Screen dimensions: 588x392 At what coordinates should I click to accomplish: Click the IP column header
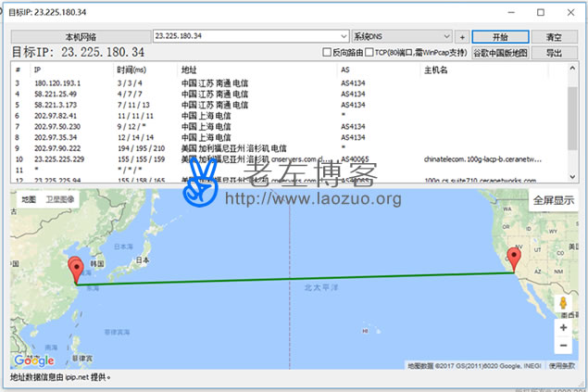71,70
